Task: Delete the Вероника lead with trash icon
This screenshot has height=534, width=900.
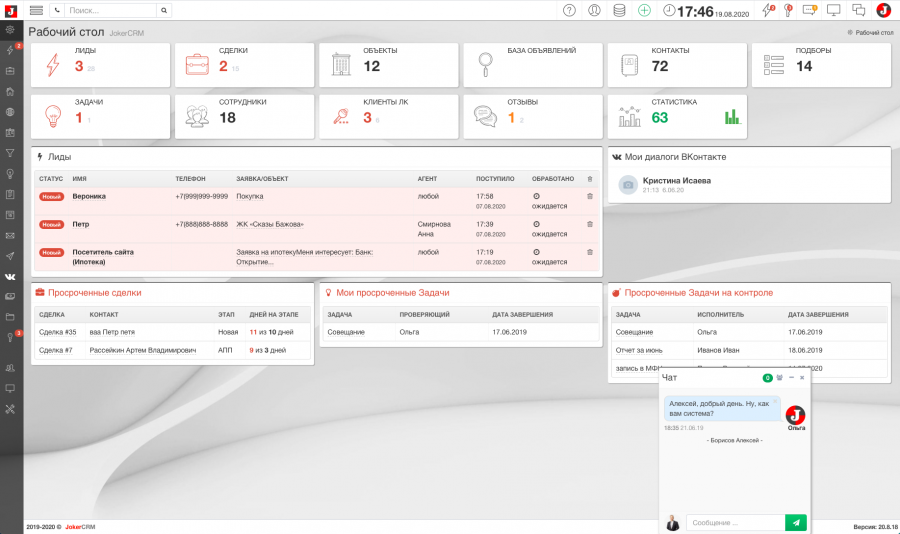Action: point(590,196)
